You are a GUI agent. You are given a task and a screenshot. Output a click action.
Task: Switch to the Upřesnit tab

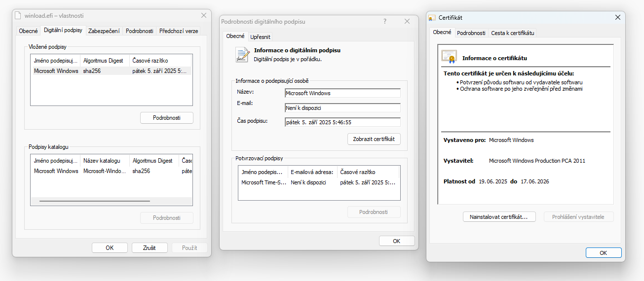260,36
